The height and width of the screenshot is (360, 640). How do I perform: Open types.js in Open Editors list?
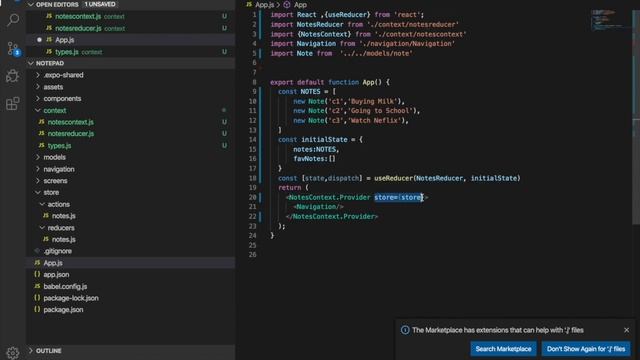click(x=131, y=52)
